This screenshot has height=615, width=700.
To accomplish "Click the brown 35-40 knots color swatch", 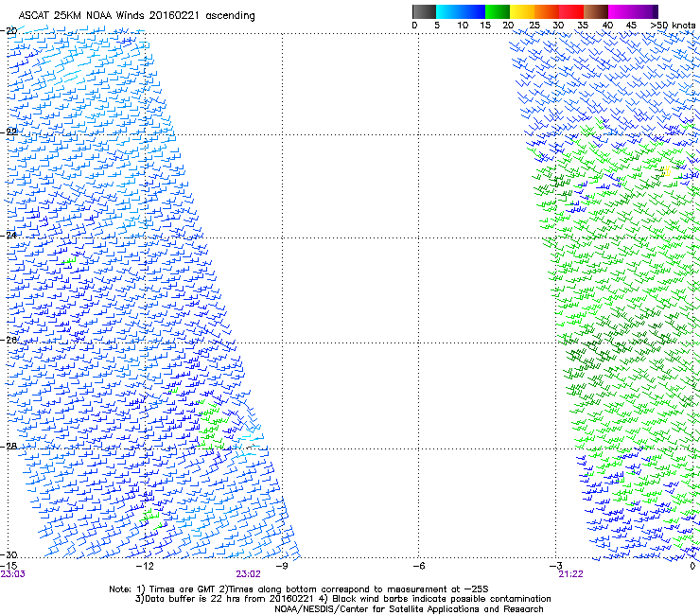I will [x=596, y=11].
